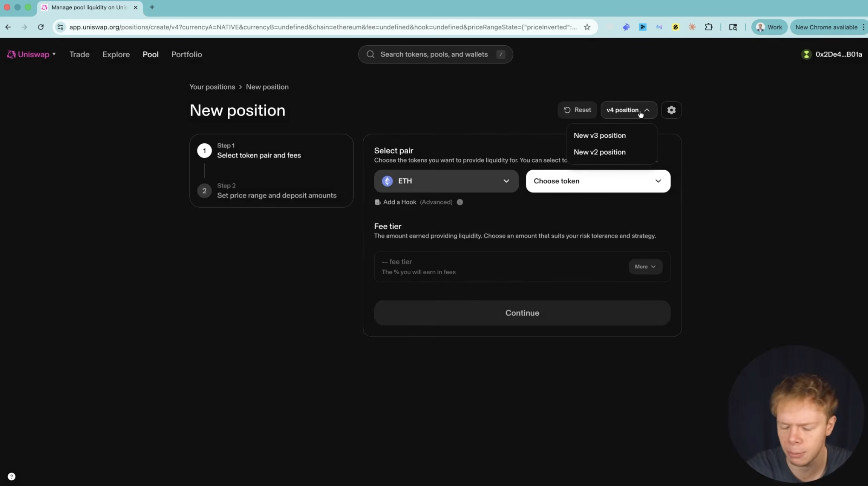Click the Fee tier heading
This screenshot has width=868, height=486.
coord(388,226)
